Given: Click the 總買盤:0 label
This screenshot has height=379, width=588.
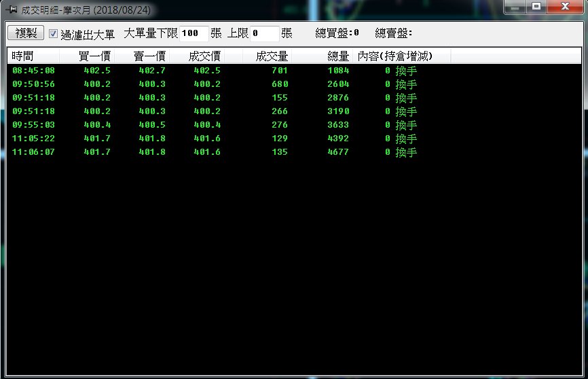Looking at the screenshot, I should pos(337,33).
